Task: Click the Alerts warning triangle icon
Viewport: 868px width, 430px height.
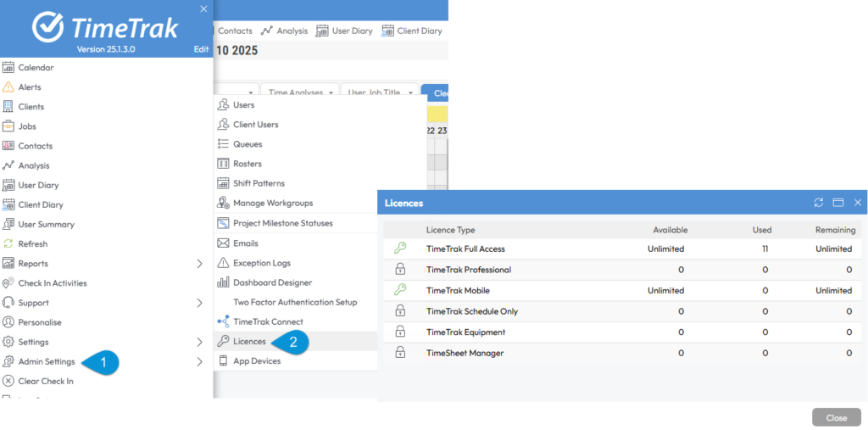Action: 8,87
